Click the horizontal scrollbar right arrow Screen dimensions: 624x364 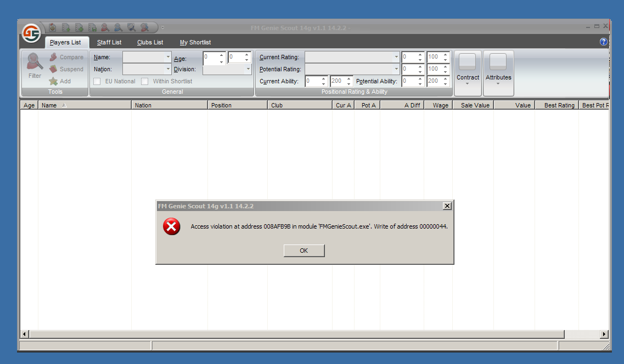(x=604, y=334)
